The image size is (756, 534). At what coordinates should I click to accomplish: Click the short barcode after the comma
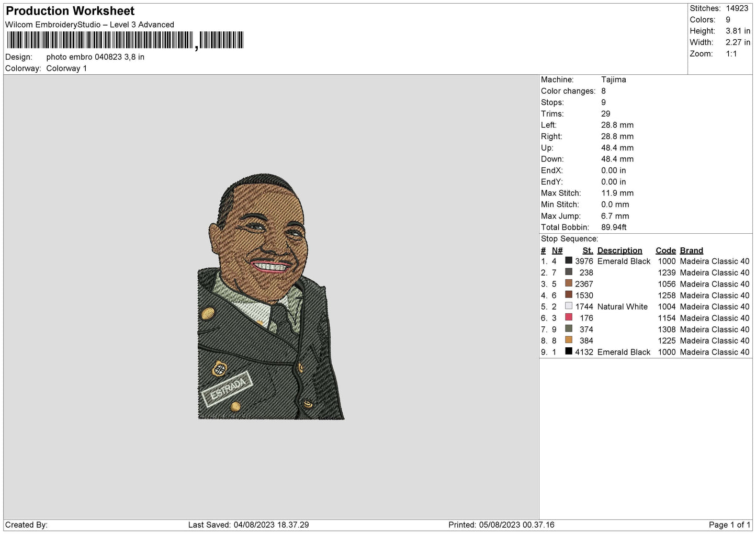coord(222,40)
